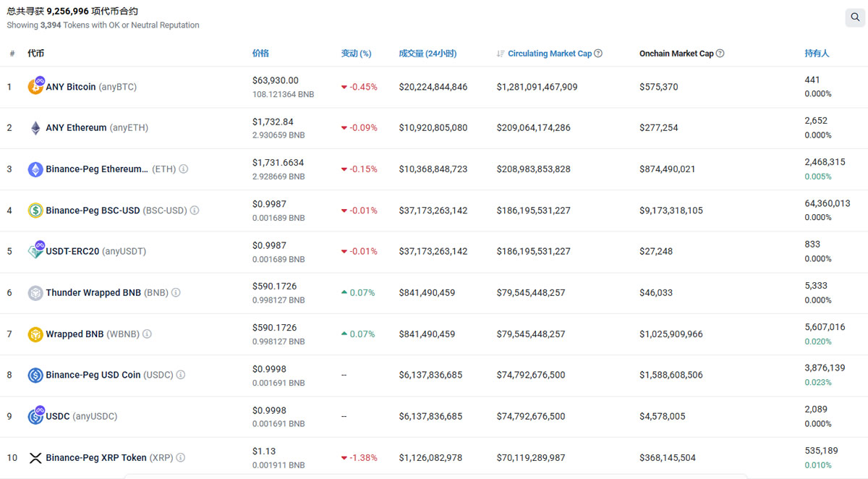Screen dimensions: 868x479
Task: Click the sort arrow icon before Circulating Market Cap
Action: tap(501, 54)
